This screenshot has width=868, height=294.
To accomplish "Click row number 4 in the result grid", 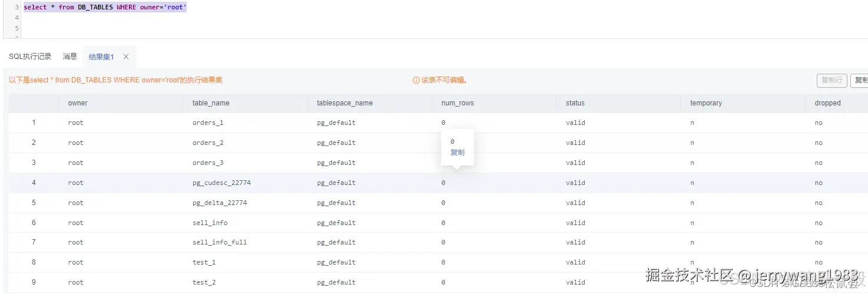I will coord(34,183).
